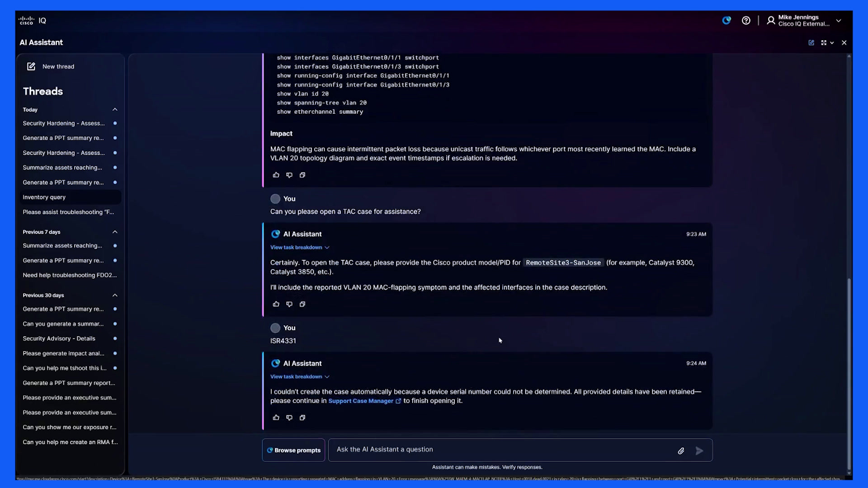
Task: Collapse the Previous 7 days section
Action: click(115, 232)
